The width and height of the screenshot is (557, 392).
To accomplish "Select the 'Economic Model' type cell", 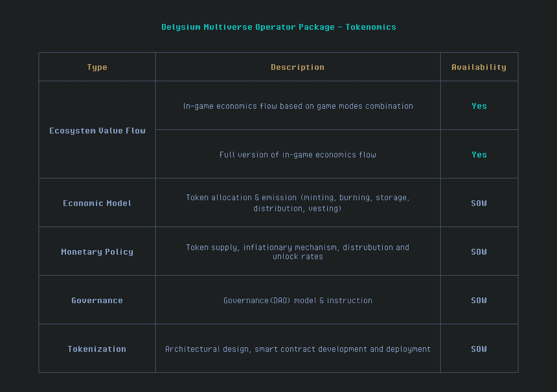I will (97, 203).
